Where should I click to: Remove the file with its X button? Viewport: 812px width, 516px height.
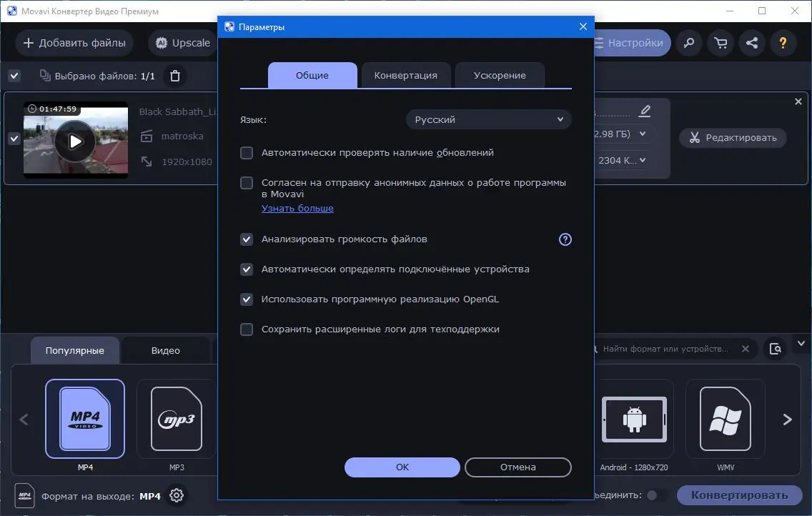[798, 102]
